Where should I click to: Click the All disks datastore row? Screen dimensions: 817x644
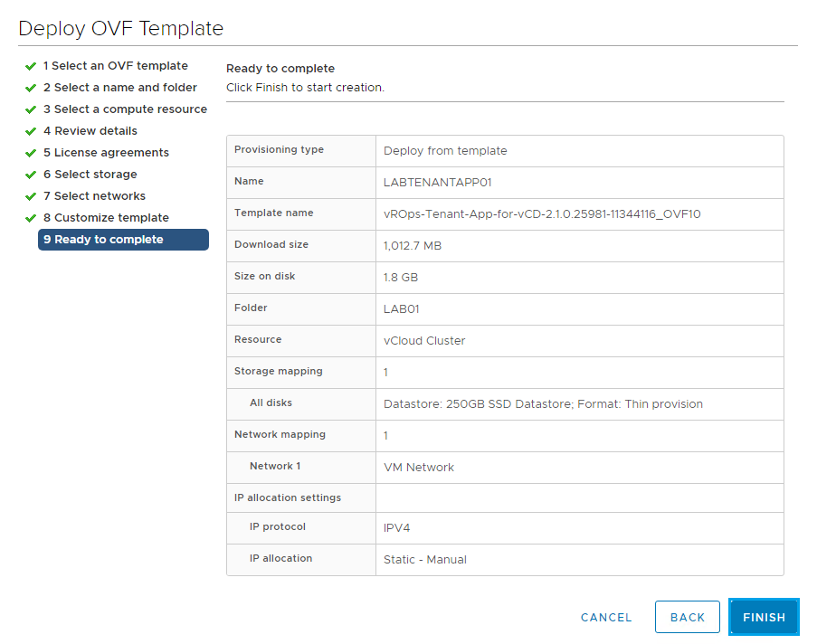(543, 404)
